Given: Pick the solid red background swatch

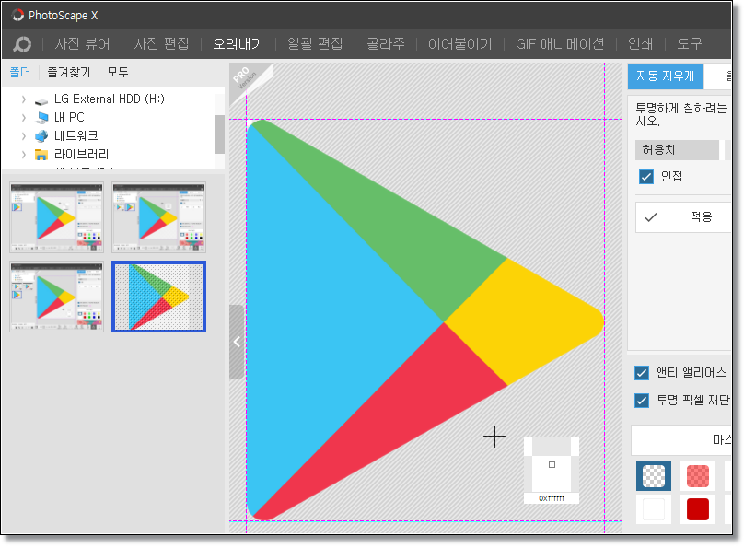Looking at the screenshot, I should 698,509.
